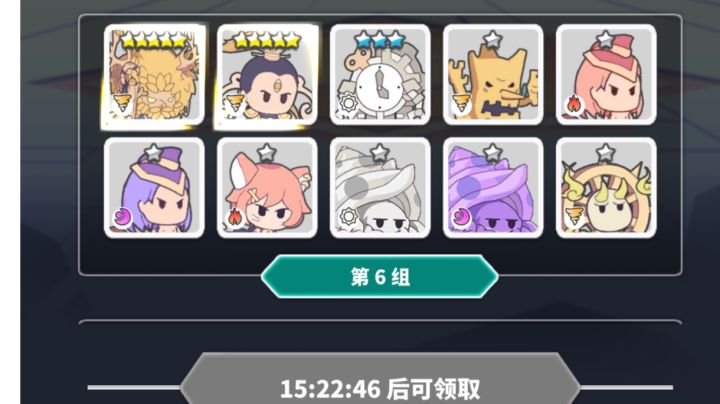This screenshot has width=720, height=404.
Task: Select the gray mushroom creature card
Action: click(x=380, y=188)
